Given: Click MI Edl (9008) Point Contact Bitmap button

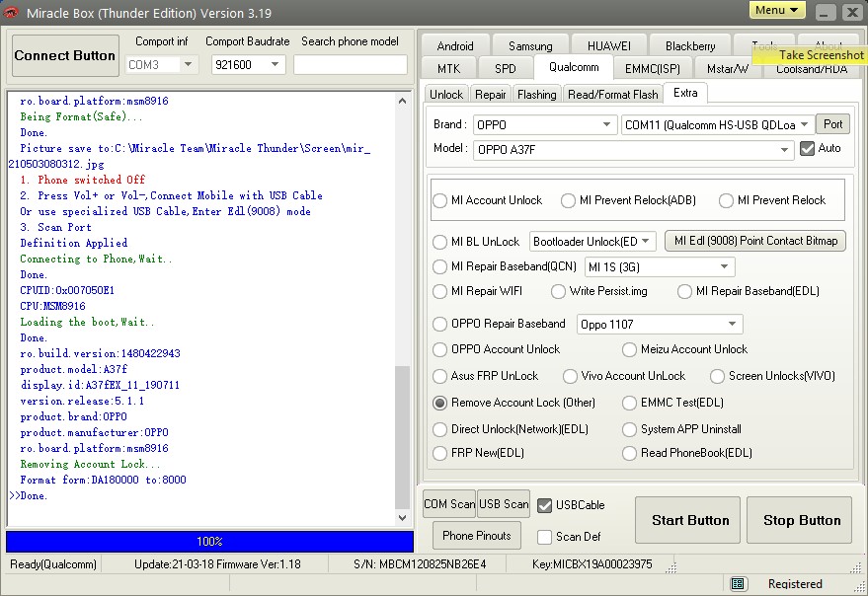Looking at the screenshot, I should pyautogui.click(x=755, y=242).
